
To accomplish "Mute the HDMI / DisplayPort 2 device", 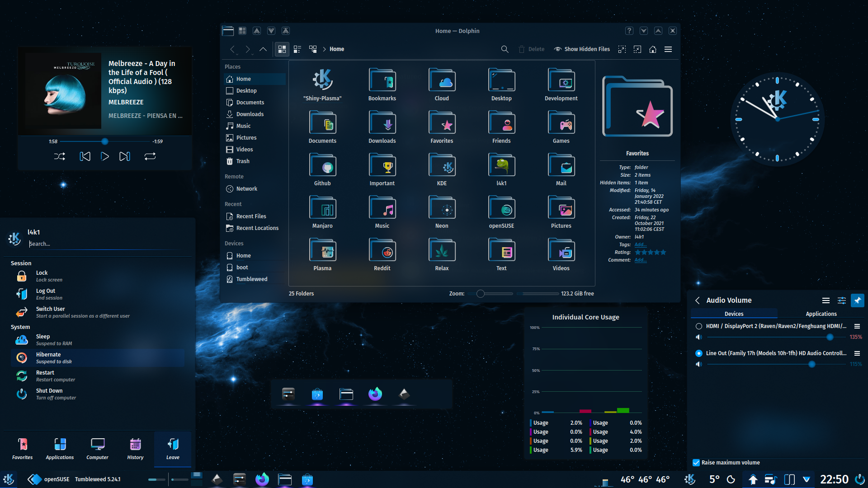I will [699, 337].
